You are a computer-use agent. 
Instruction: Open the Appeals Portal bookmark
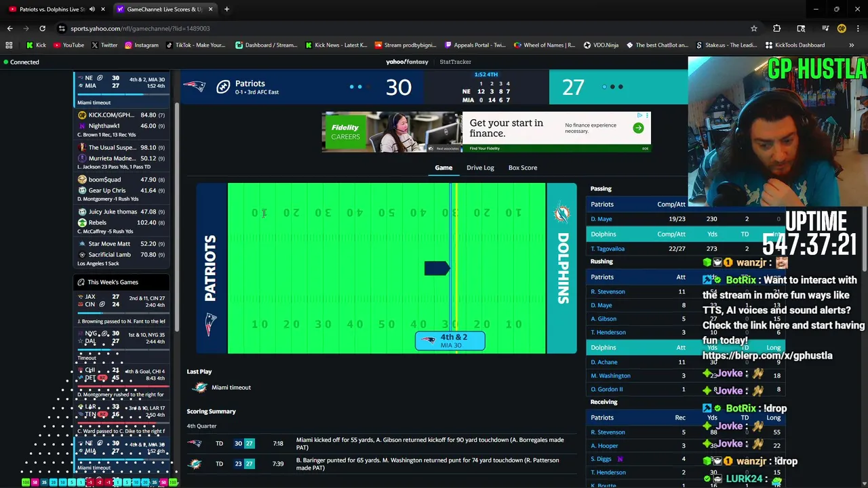pos(475,45)
